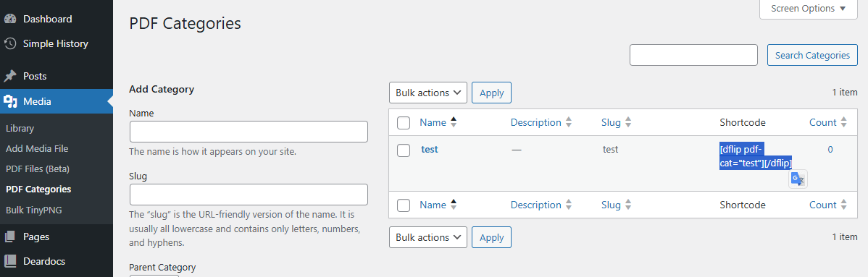Sort by Slug in table footer
The height and width of the screenshot is (277, 868).
coord(611,205)
